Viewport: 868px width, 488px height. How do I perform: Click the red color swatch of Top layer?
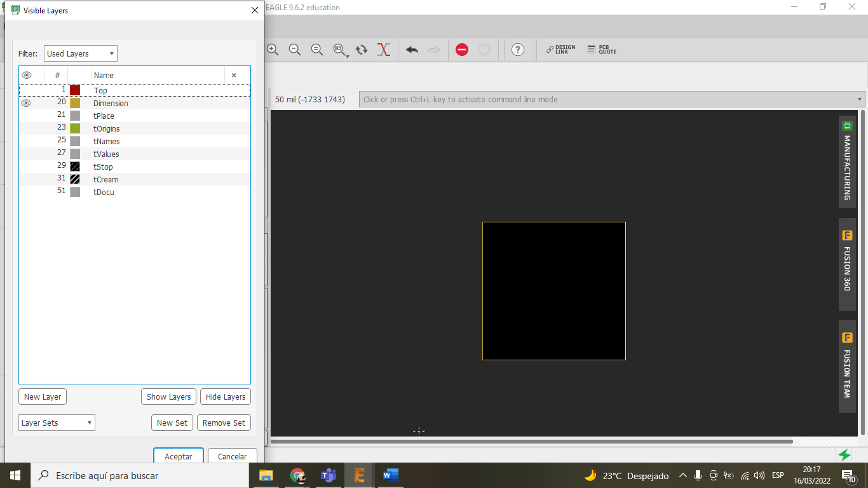click(x=75, y=90)
